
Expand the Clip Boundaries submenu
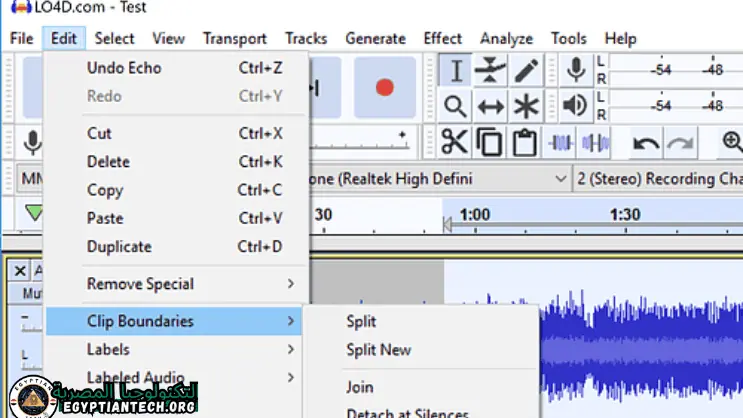tap(174, 321)
